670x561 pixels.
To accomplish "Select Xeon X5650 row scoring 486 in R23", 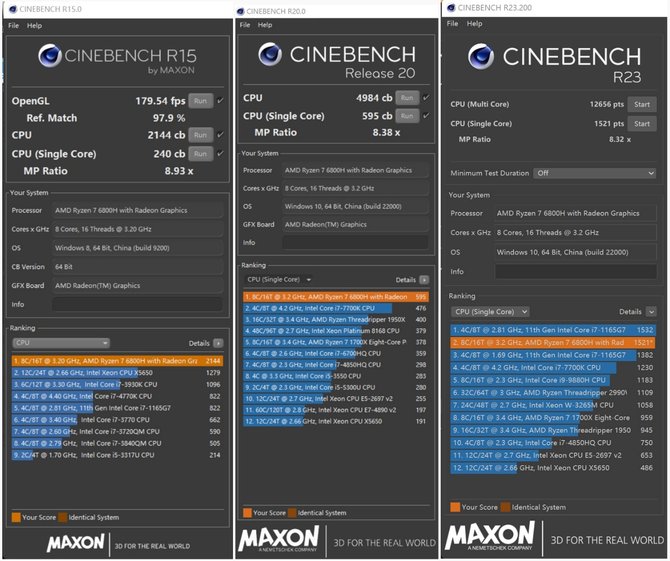I will [553, 468].
